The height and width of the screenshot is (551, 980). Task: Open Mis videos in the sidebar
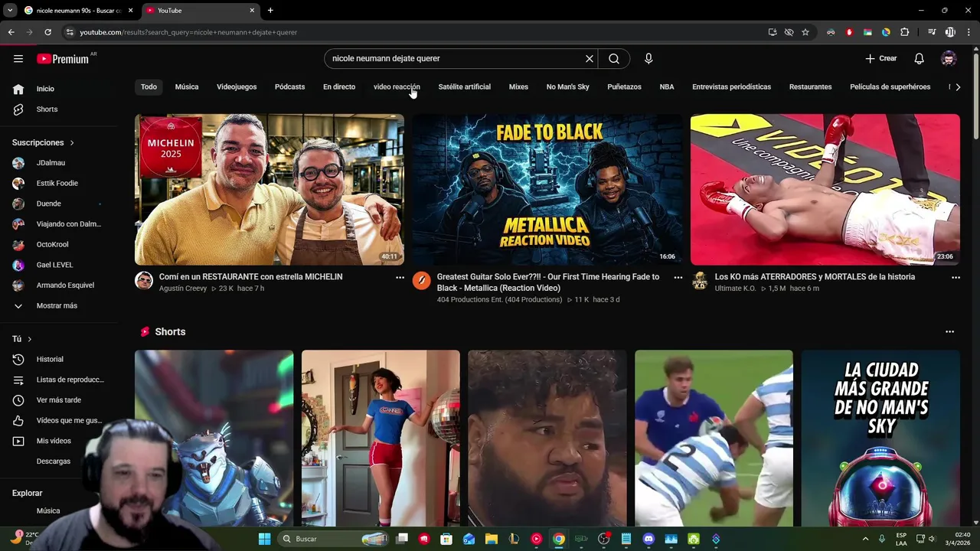point(54,441)
